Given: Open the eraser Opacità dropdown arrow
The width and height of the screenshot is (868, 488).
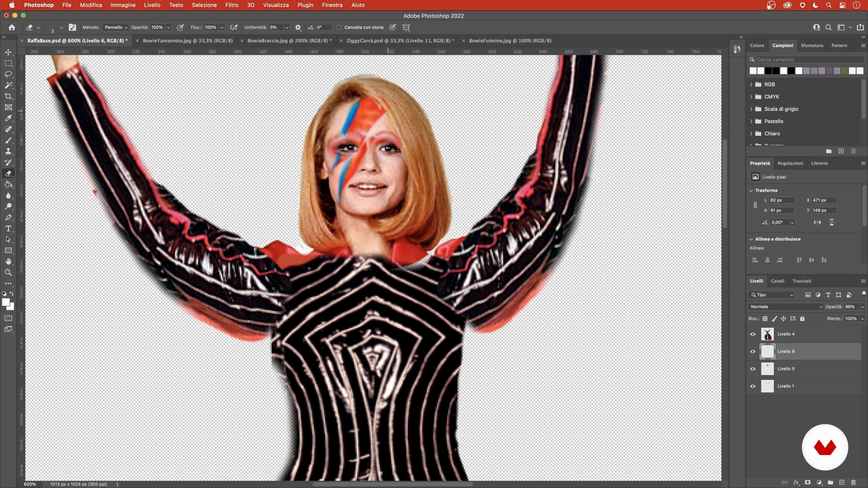Looking at the screenshot, I should 168,27.
